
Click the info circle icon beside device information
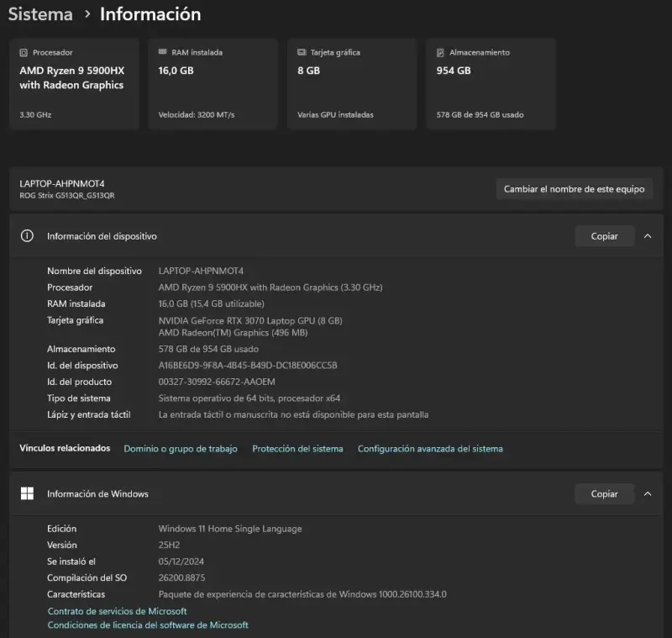tap(27, 236)
